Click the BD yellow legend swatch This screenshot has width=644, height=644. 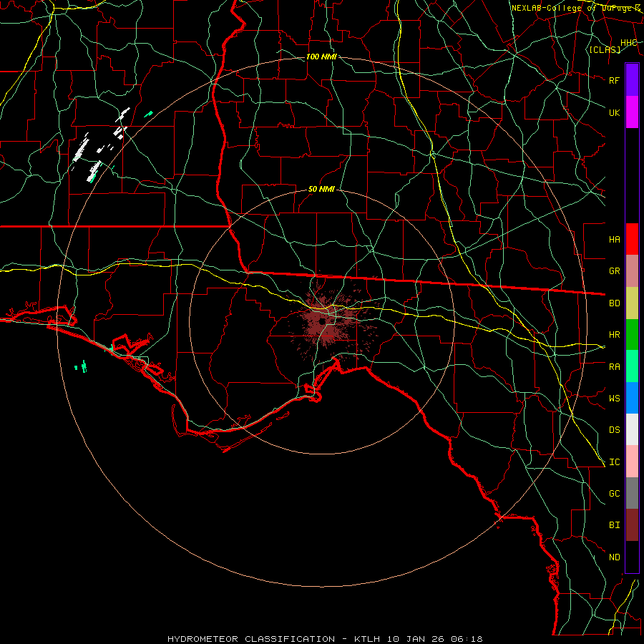coord(632,303)
